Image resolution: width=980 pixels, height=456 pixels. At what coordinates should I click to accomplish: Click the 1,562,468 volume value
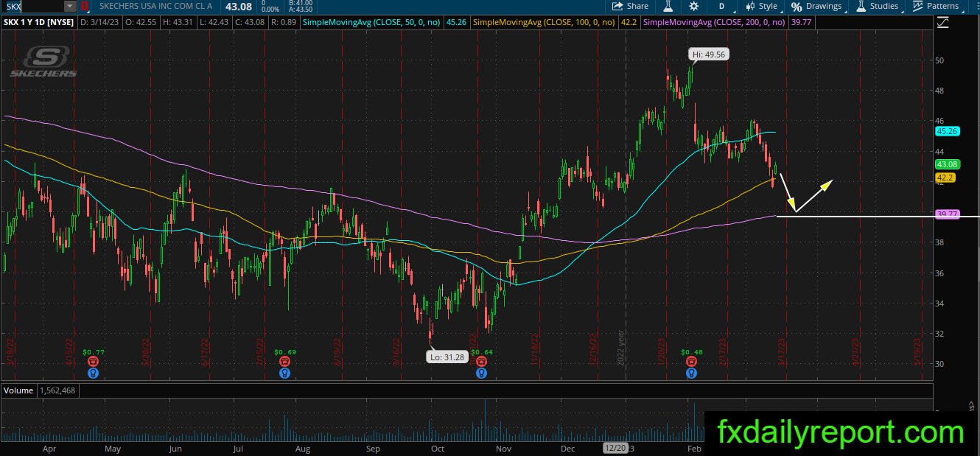coord(56,390)
